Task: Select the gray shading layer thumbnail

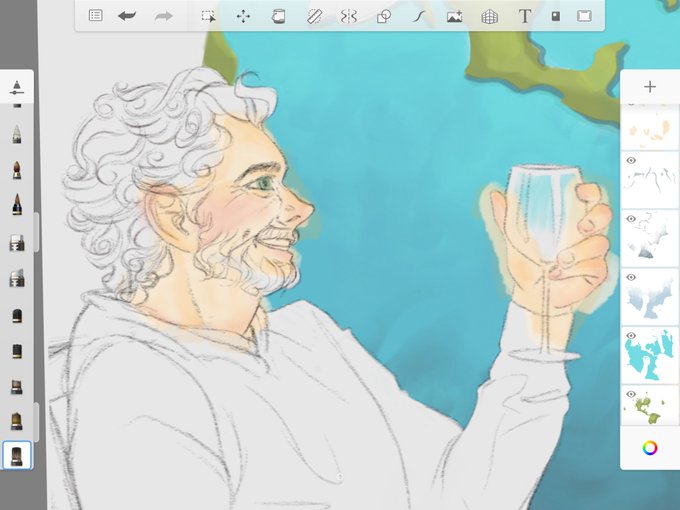Action: 650,238
